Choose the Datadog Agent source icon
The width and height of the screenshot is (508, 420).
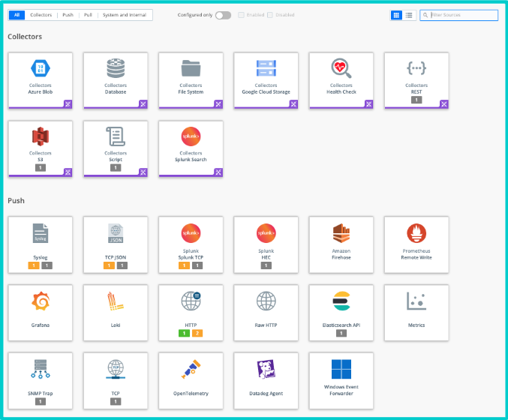(266, 369)
